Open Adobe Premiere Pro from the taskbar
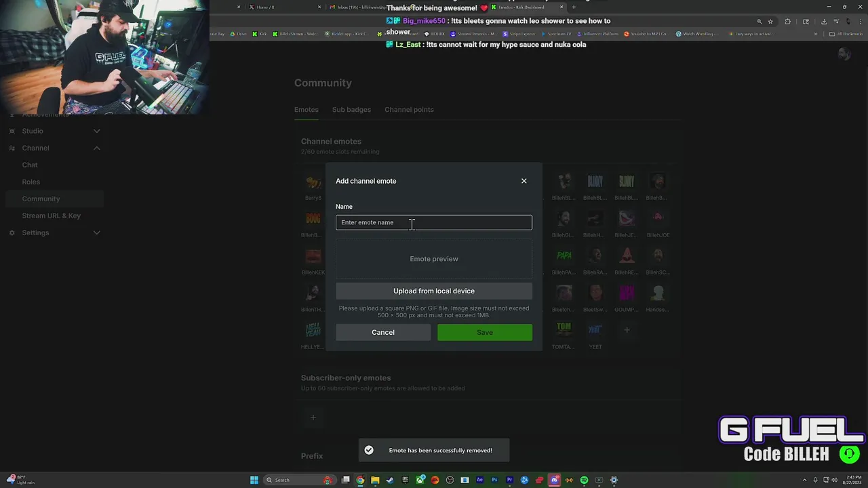This screenshot has width=868, height=488. [x=509, y=480]
